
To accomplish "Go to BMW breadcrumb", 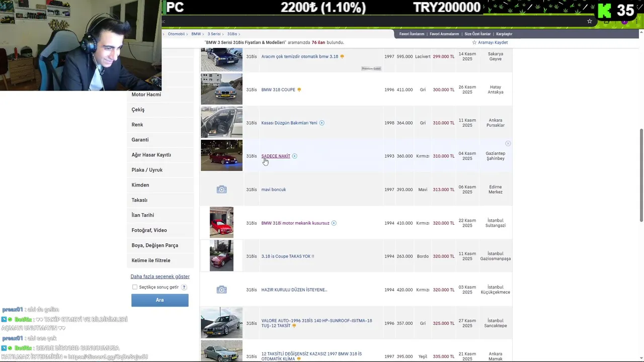I will click(196, 34).
